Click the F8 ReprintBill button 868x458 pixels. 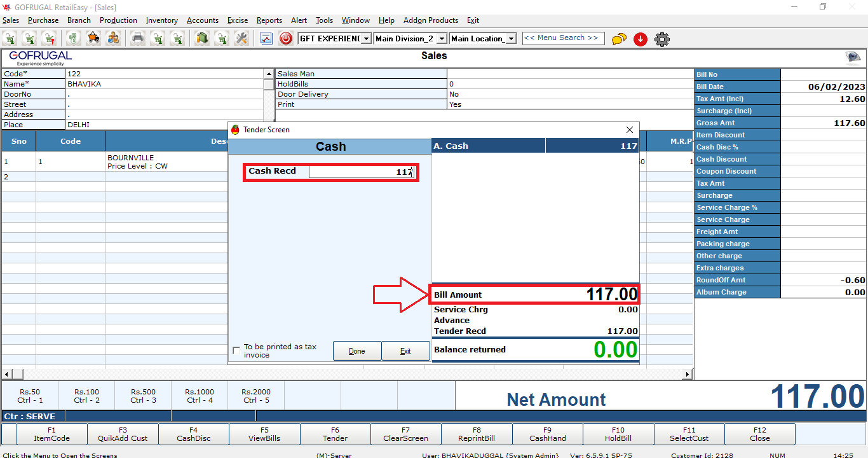pos(477,434)
